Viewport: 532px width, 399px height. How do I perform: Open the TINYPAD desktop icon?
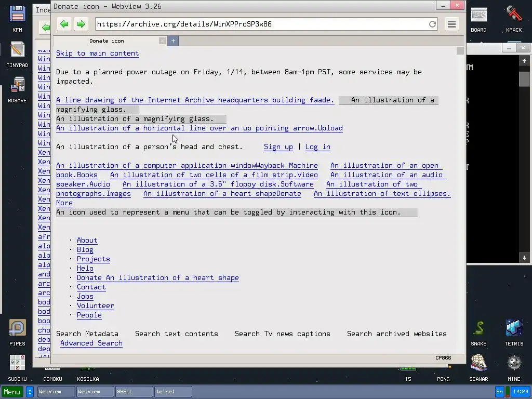tap(17, 54)
